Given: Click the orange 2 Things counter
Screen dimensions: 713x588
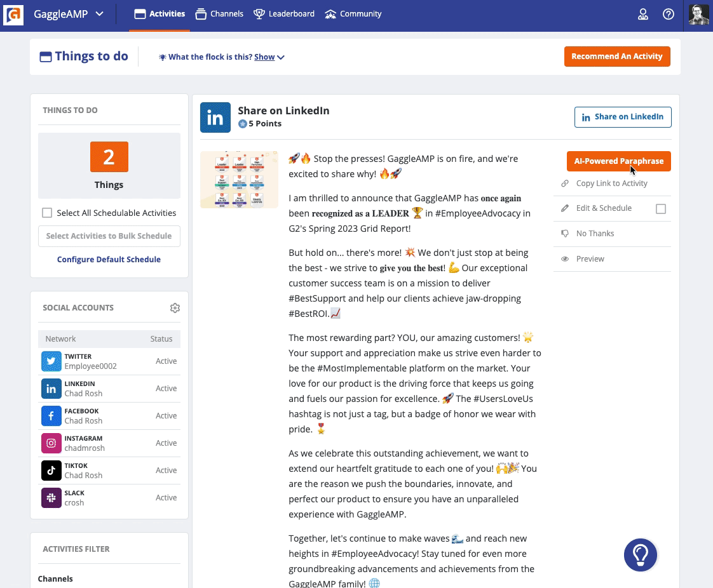Looking at the screenshot, I should tap(109, 157).
